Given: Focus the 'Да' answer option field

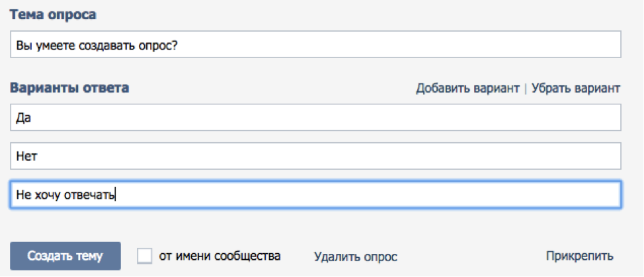Looking at the screenshot, I should [x=316, y=118].
